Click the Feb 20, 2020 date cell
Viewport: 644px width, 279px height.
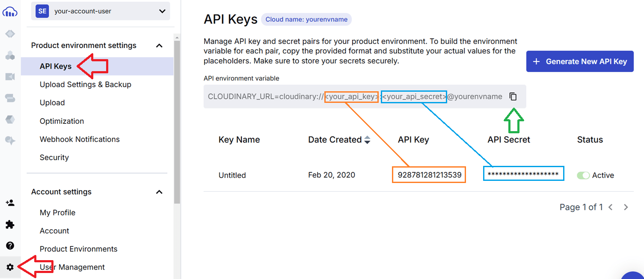[332, 175]
